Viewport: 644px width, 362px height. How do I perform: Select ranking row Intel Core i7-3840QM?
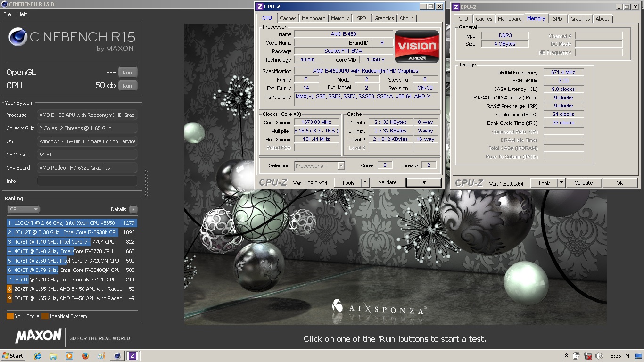click(72, 270)
